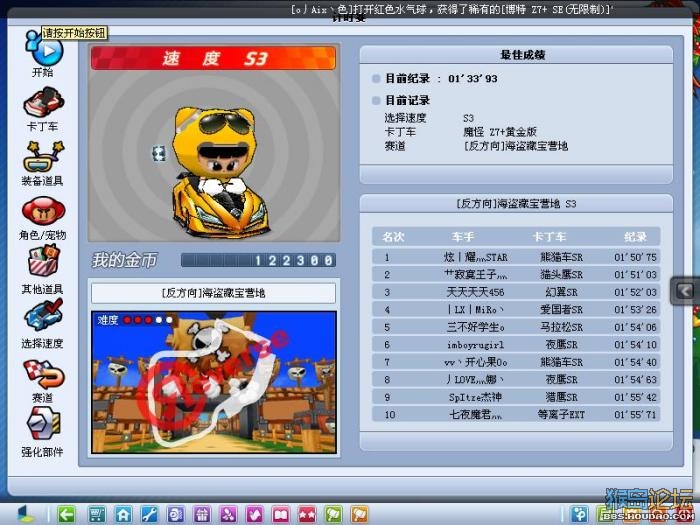Open the shopping cart shop icon
Screen dimensions: 700x525
coord(96,515)
